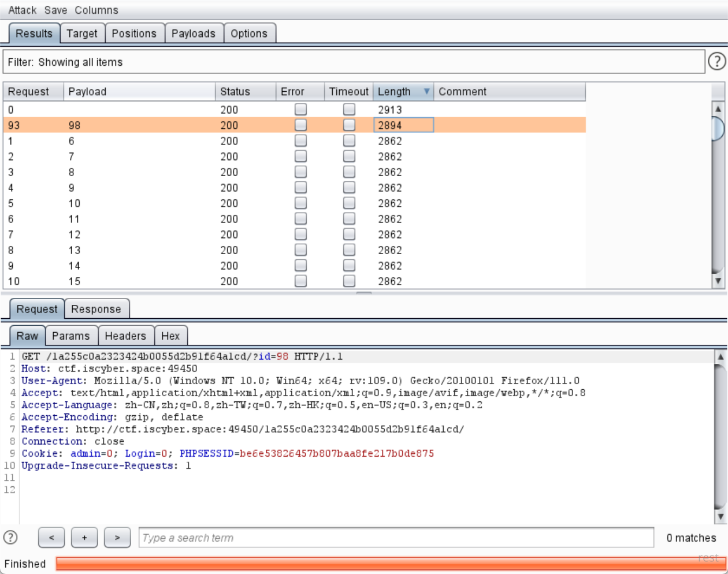Click the search term input field
Screen dimensions: 728x574
click(x=396, y=538)
